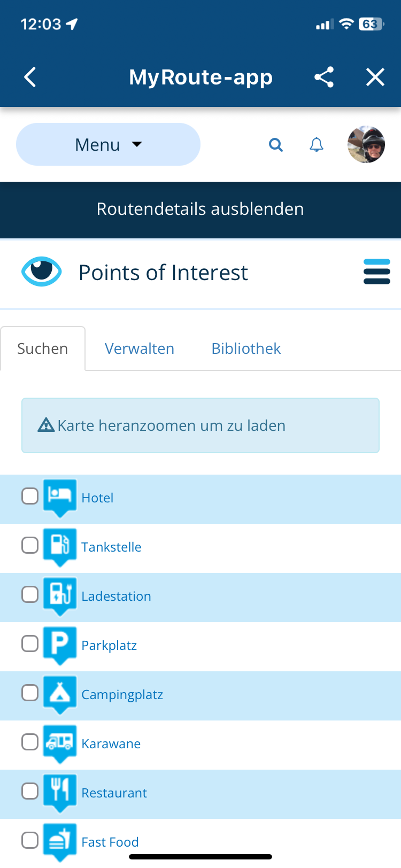Open the hamburger menu beside Points of Interest
This screenshot has height=868, width=401.
point(376,272)
